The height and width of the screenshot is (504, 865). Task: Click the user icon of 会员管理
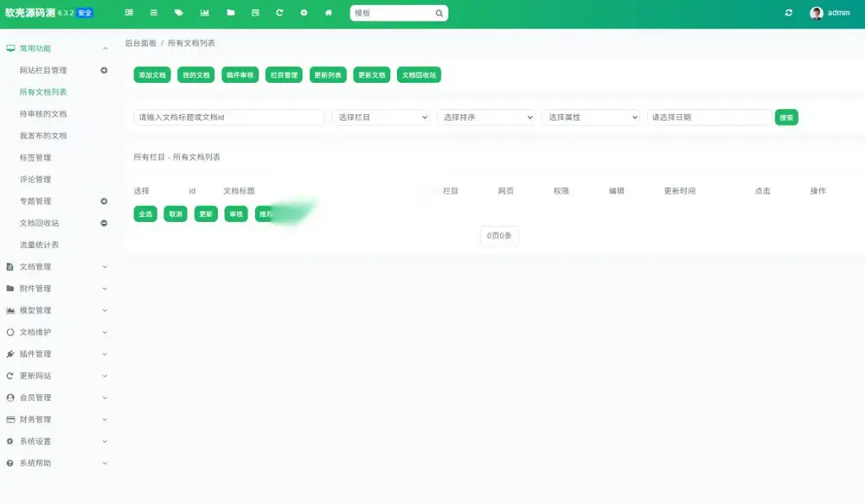click(10, 398)
